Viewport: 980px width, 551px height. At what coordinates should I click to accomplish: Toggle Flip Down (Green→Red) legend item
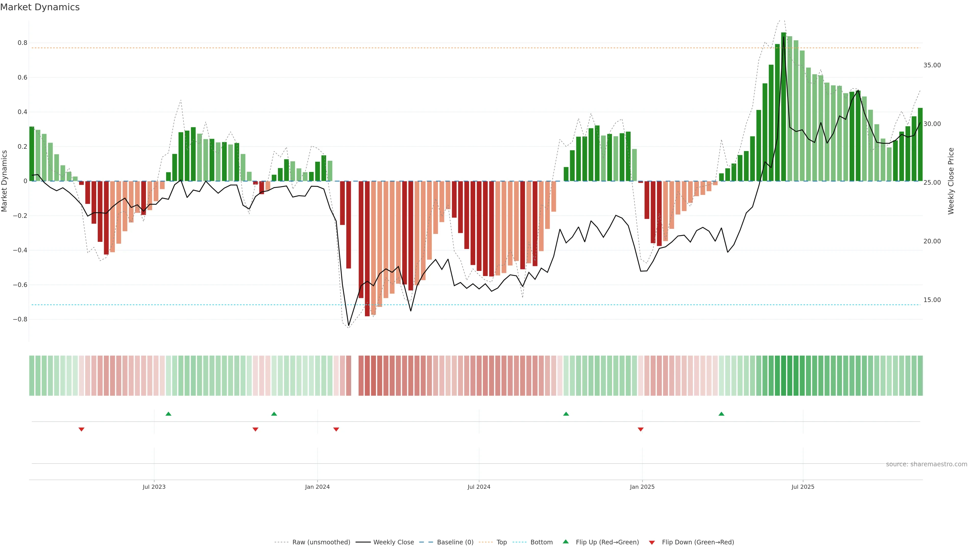point(698,542)
